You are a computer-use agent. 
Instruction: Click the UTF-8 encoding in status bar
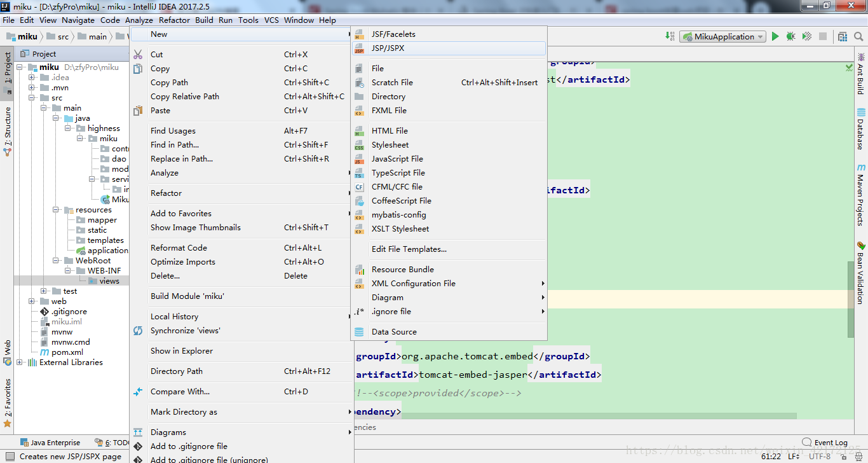(x=820, y=456)
